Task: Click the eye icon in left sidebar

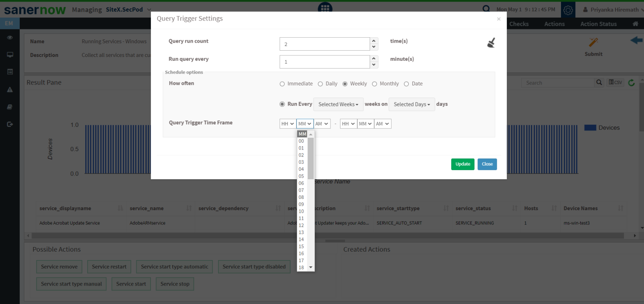Action: [x=10, y=38]
